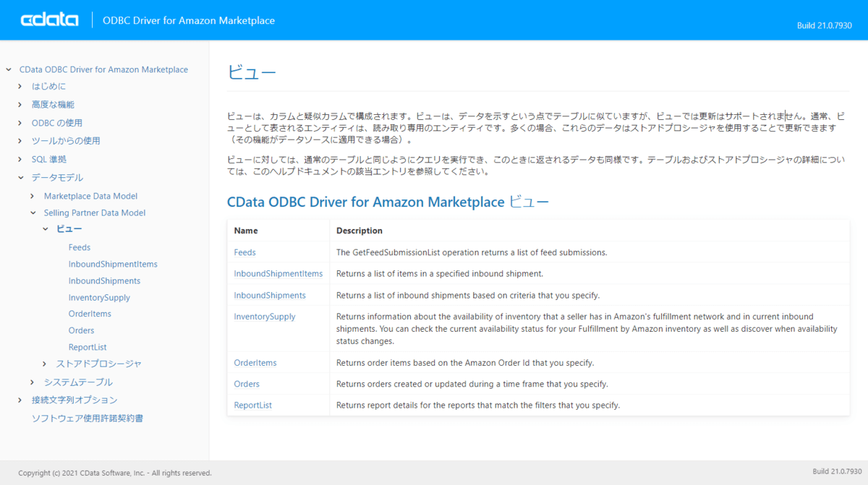Expand the はじめに section chevron
The image size is (868, 485).
click(x=20, y=87)
